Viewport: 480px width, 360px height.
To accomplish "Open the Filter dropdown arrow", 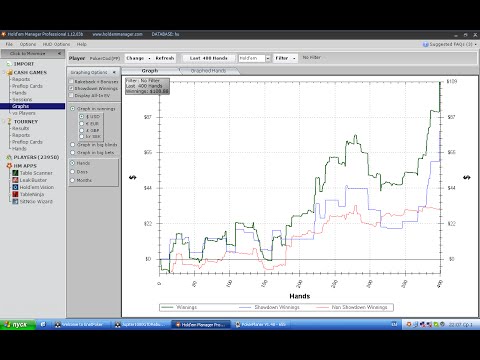I will [294, 58].
